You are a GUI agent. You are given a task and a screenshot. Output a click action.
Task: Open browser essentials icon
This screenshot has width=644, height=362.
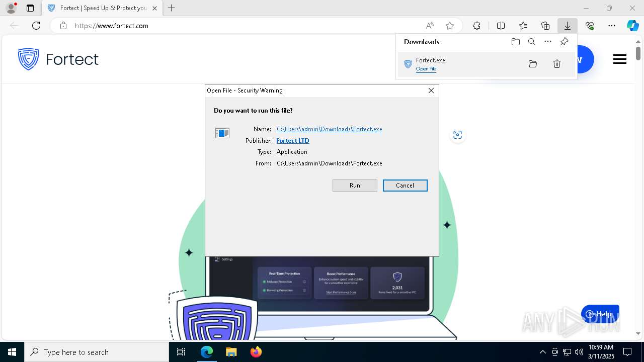click(x=590, y=26)
